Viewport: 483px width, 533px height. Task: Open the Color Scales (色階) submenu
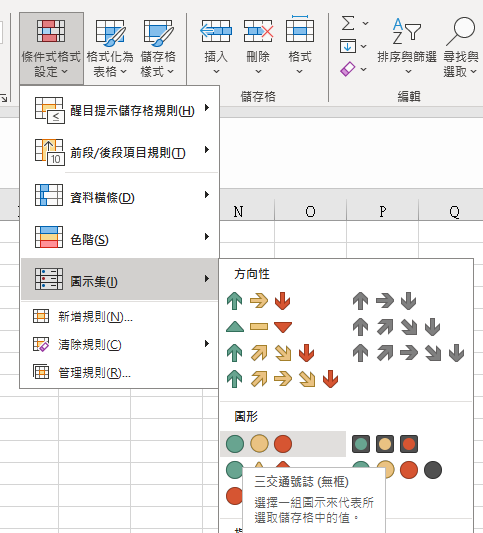click(x=120, y=237)
